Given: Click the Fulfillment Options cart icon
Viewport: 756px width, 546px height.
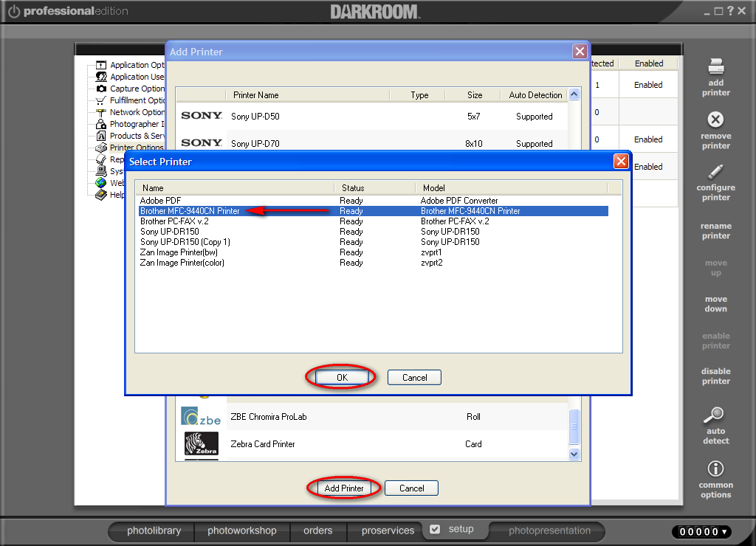Looking at the screenshot, I should [100, 100].
